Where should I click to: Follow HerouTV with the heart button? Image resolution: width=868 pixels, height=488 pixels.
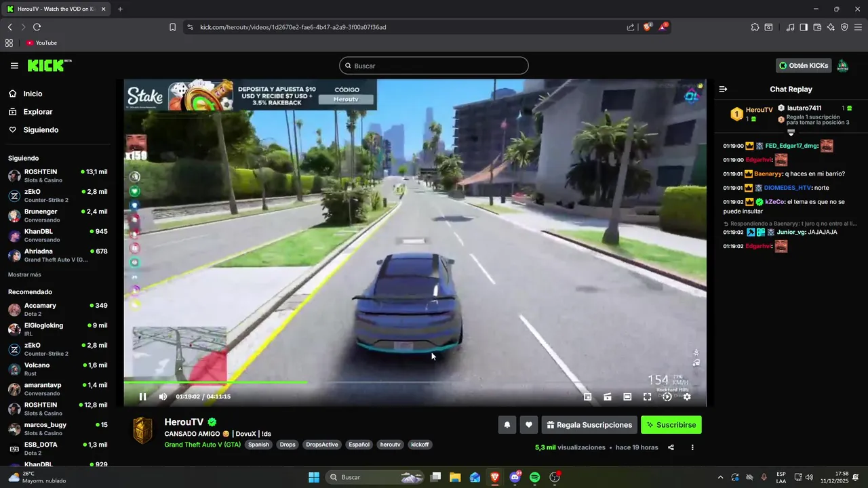tap(529, 425)
